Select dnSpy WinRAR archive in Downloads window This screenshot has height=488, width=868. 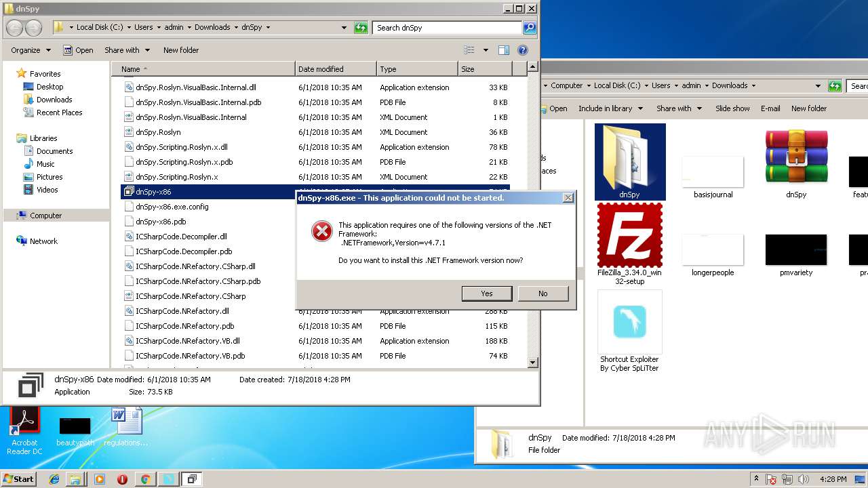(796, 162)
